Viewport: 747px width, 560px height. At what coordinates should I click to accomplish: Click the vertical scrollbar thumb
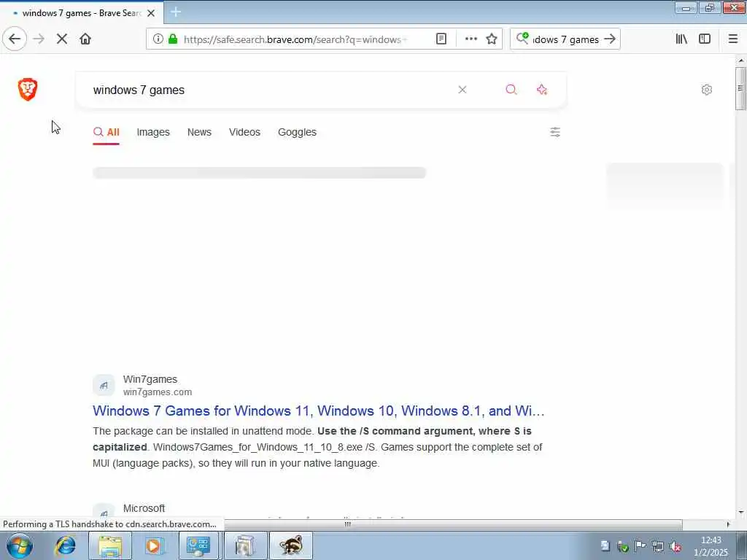[740, 88]
